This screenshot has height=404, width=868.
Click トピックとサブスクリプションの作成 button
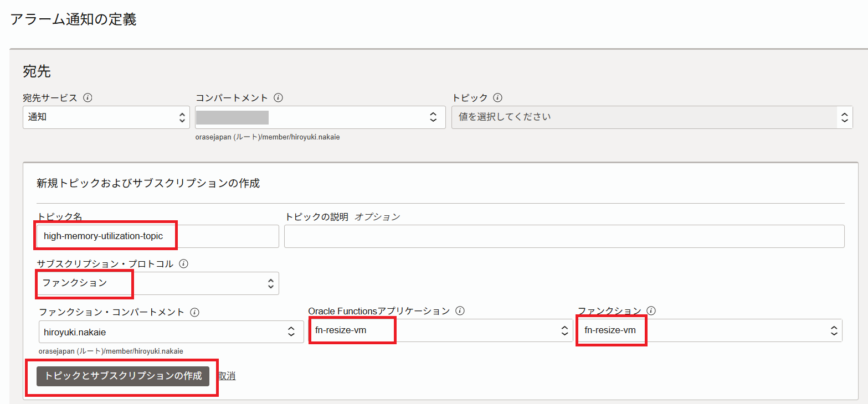click(x=123, y=376)
